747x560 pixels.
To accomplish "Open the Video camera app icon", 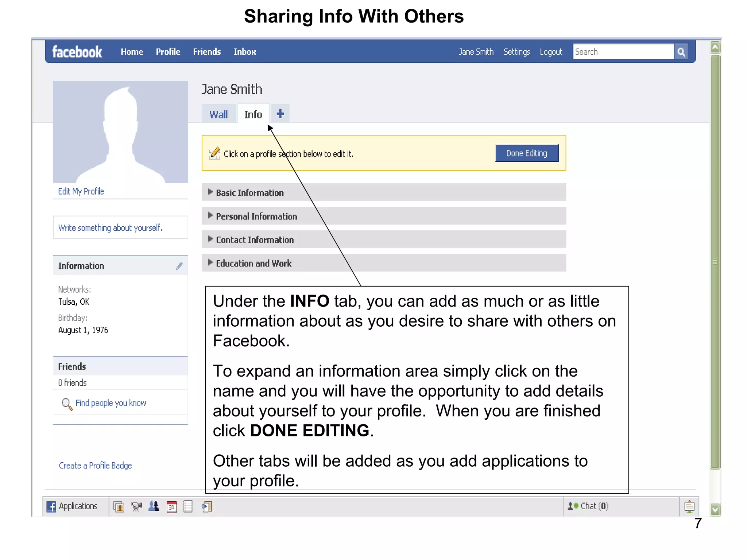I will 136,506.
